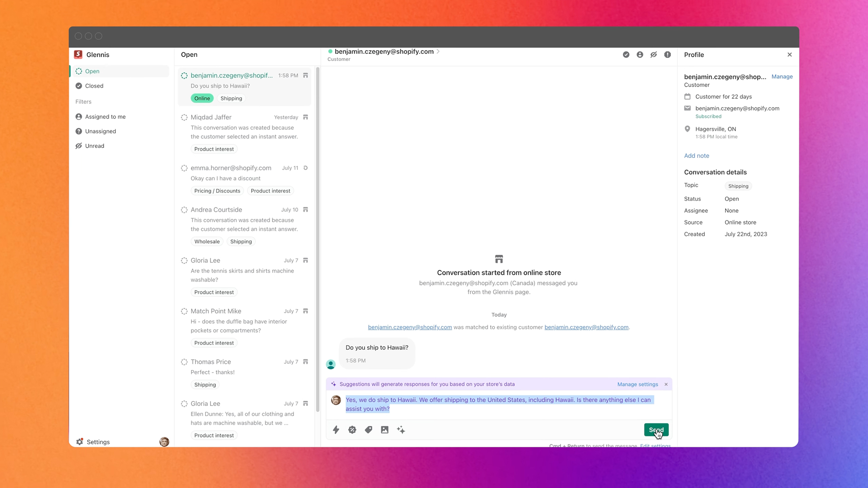Click the discount badge icon in composer
This screenshot has height=488, width=868.
(352, 430)
